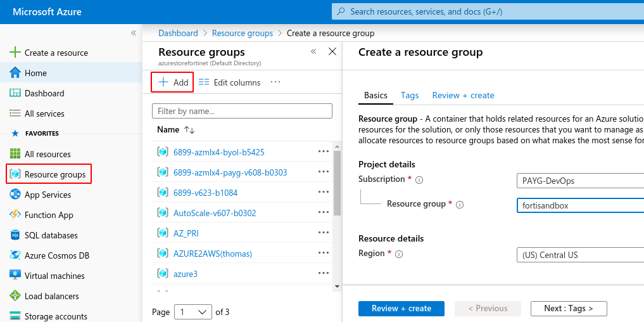This screenshot has width=644, height=322.
Task: Collapse the Resource groups blade with double chevron
Action: (x=313, y=51)
